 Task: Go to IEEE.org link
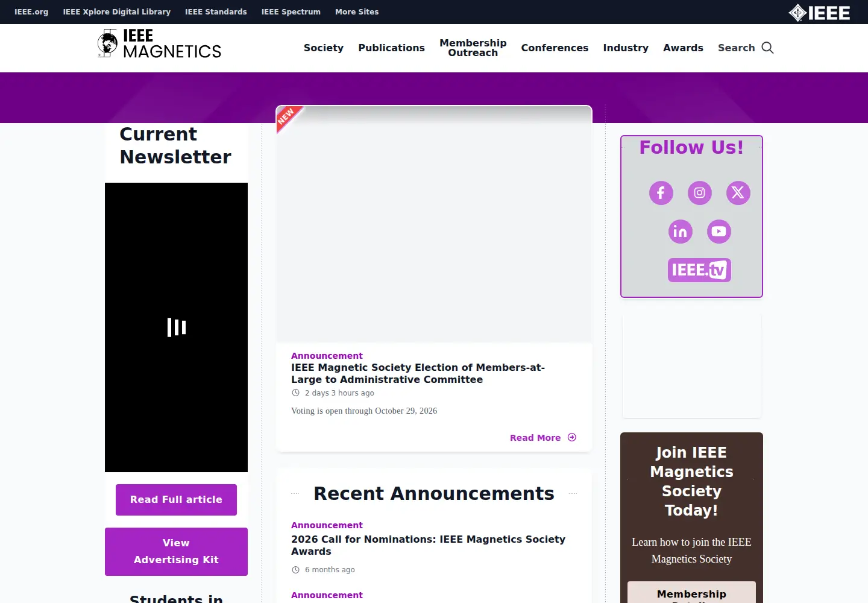point(31,11)
